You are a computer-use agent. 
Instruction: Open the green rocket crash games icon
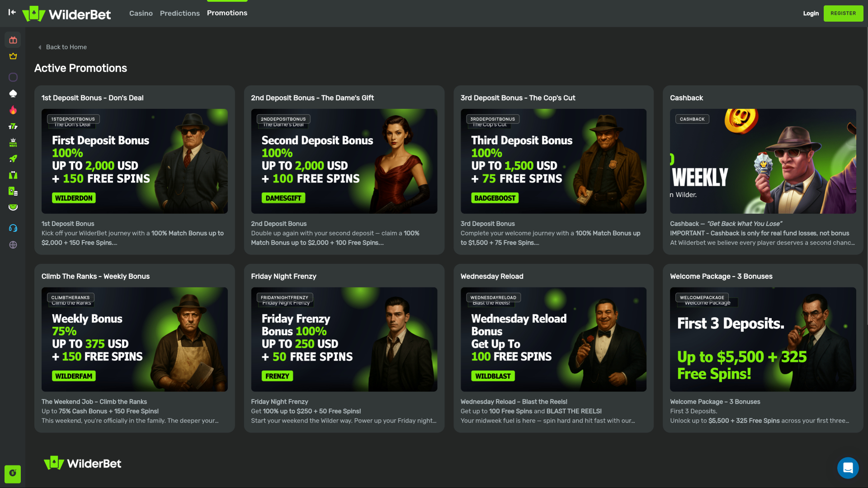(13, 159)
